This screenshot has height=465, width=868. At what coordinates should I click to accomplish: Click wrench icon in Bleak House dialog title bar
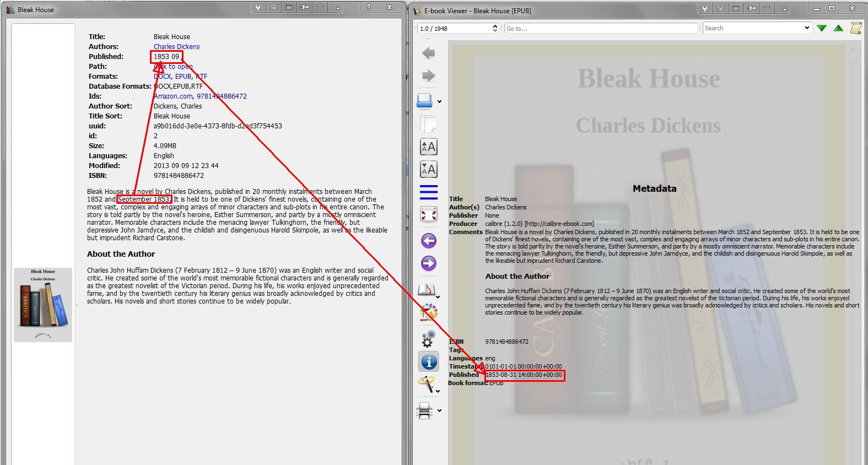[257, 7]
